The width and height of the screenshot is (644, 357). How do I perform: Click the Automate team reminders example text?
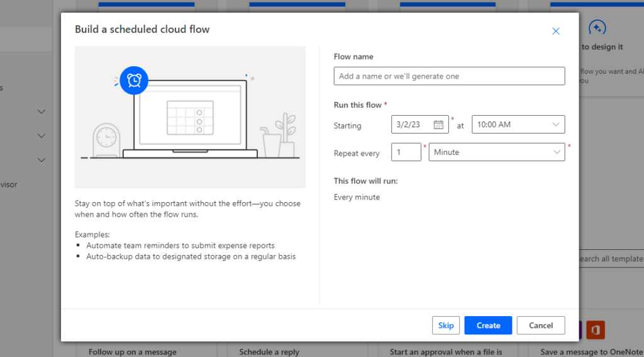click(x=180, y=246)
